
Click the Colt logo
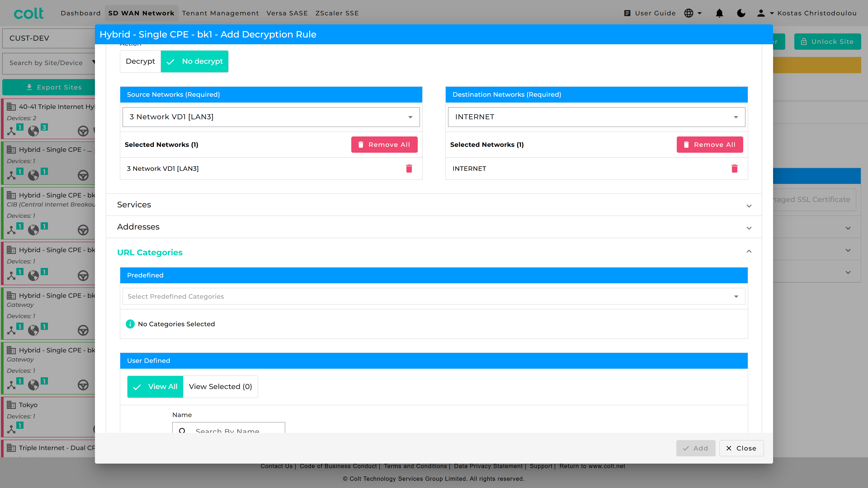(x=29, y=13)
